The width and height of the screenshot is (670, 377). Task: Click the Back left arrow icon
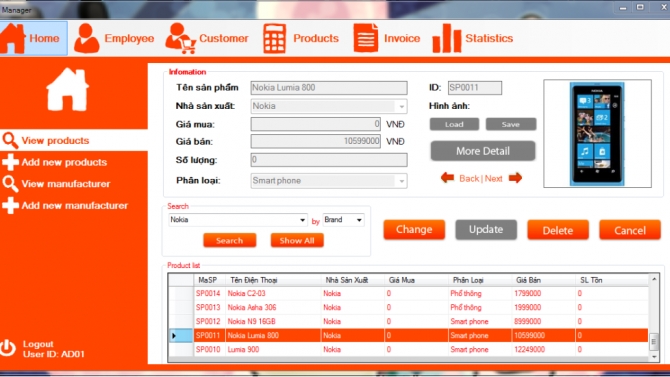(x=447, y=177)
